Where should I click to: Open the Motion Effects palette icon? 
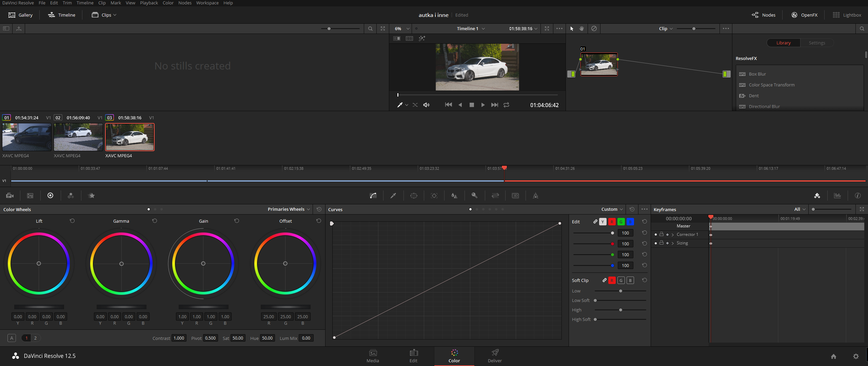(x=92, y=196)
